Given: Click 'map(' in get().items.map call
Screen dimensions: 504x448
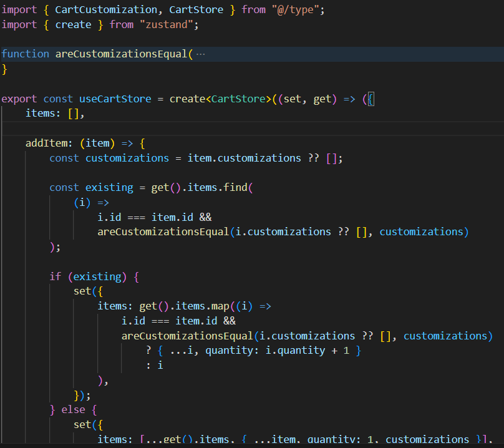Looking at the screenshot, I should click(223, 306).
